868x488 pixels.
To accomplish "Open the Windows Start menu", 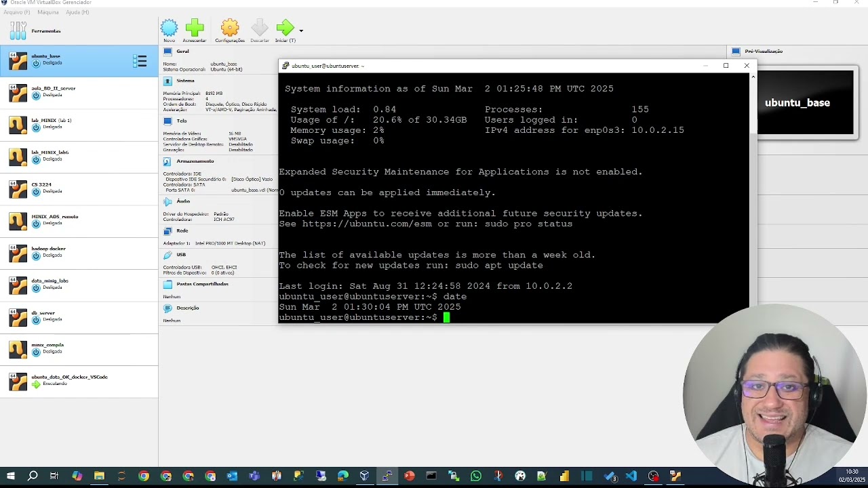I will (10, 476).
